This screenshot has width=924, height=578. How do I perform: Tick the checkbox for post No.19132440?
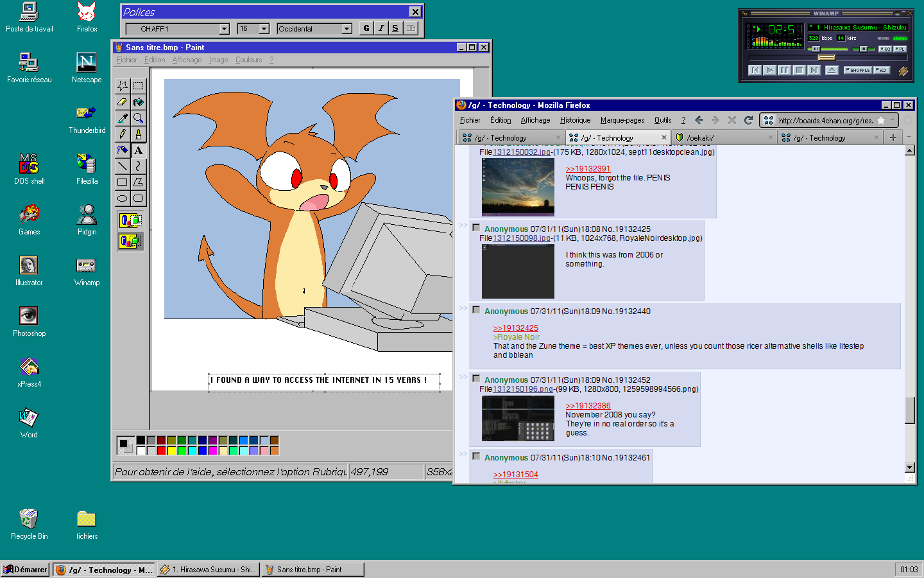[x=476, y=310]
